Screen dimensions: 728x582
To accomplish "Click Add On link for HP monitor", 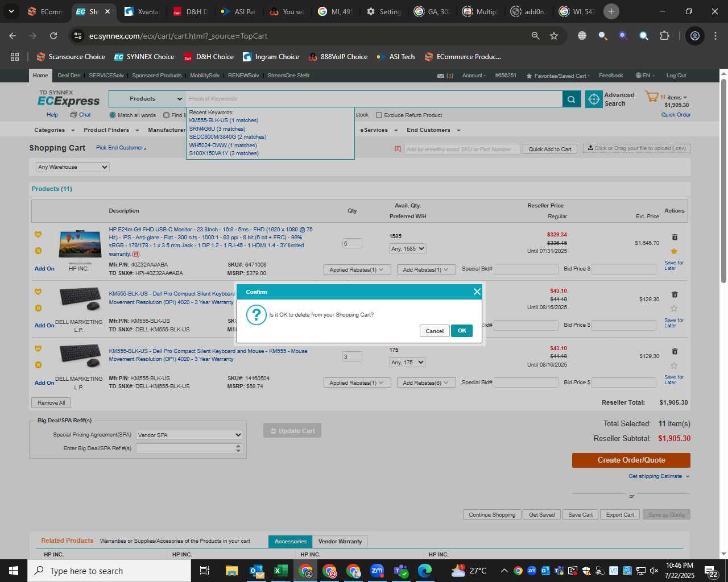I will pyautogui.click(x=44, y=269).
